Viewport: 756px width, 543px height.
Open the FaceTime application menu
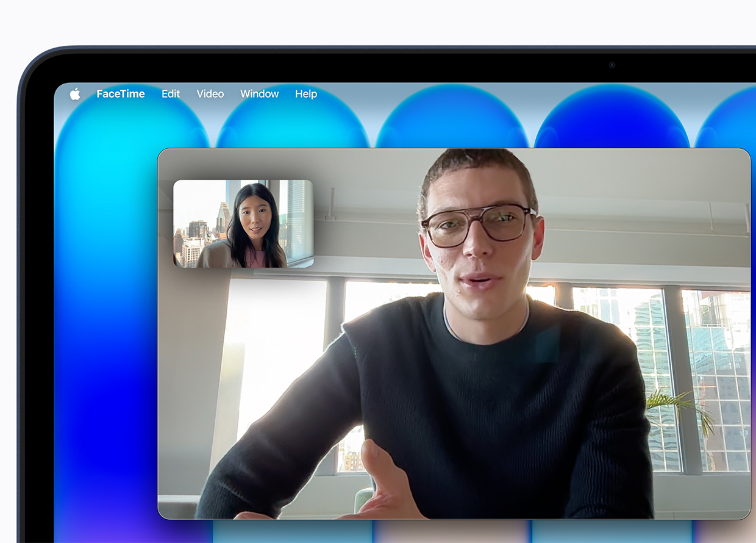pos(121,94)
